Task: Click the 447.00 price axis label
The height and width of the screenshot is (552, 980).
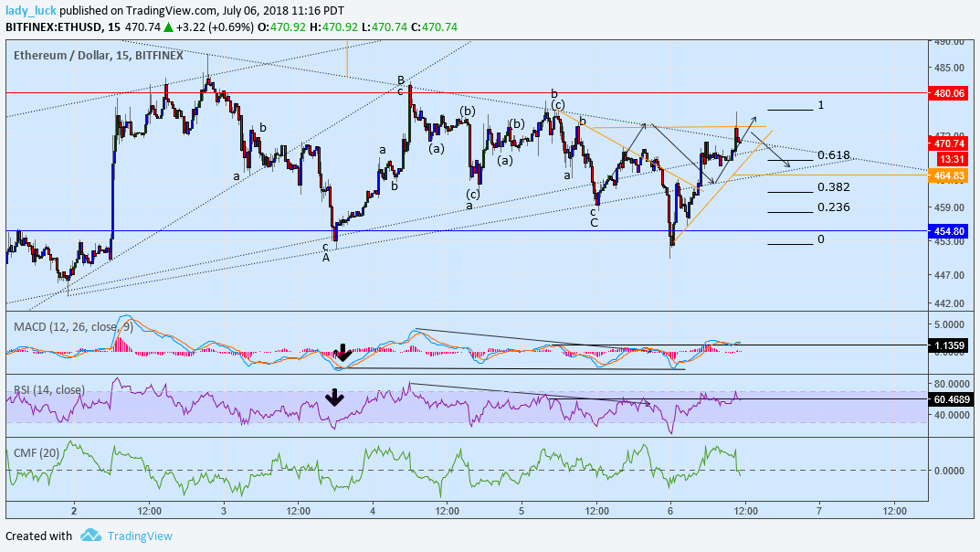Action: 949,275
